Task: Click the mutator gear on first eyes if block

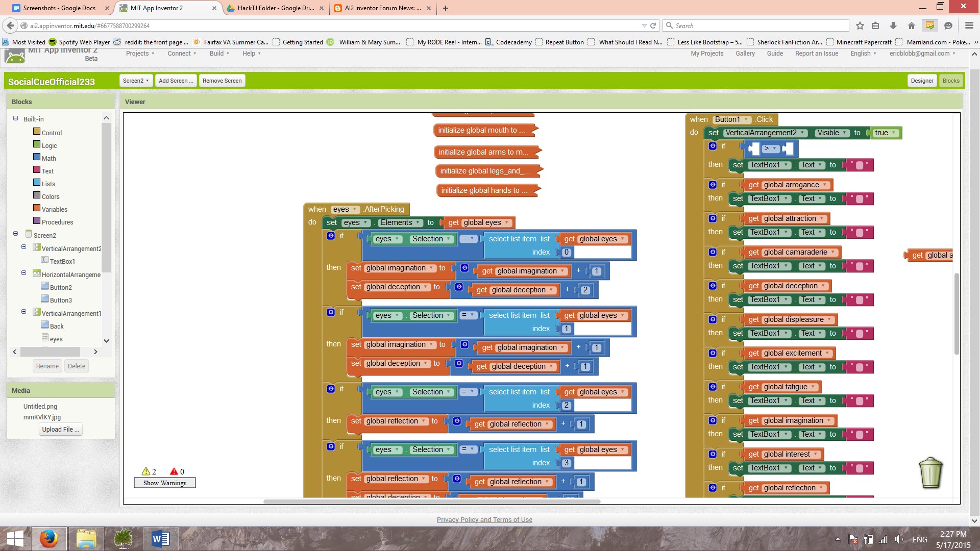Action: (x=331, y=236)
